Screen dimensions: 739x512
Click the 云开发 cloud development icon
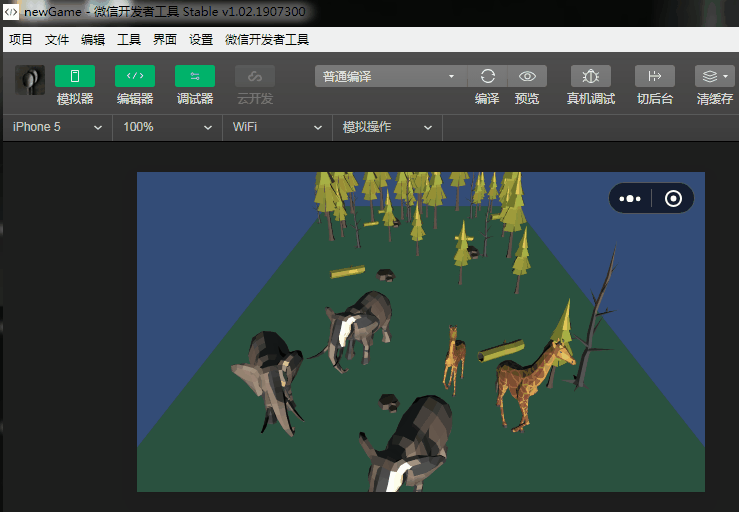coord(255,76)
